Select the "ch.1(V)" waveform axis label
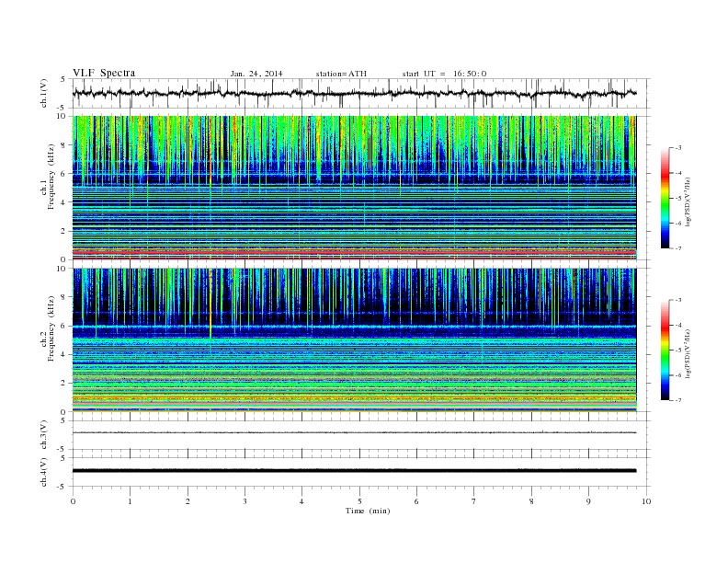The height and width of the screenshot is (563, 728). point(44,93)
